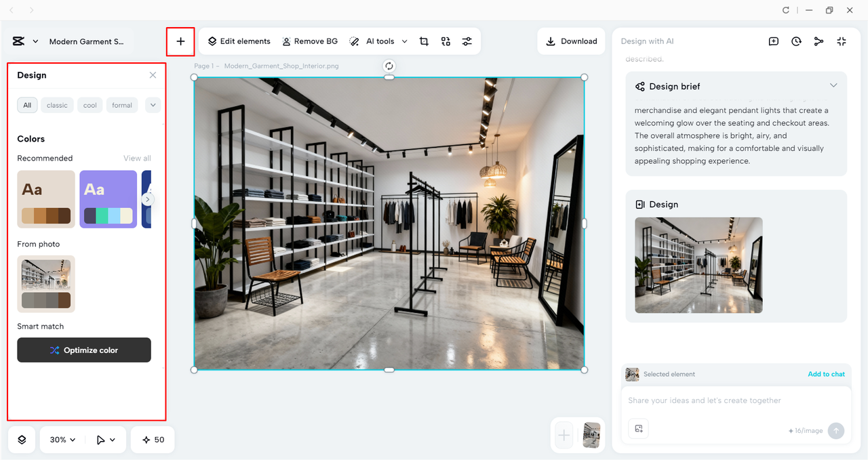Activate the 'formal' style filter chip
This screenshot has width=868, height=460.
coord(121,105)
